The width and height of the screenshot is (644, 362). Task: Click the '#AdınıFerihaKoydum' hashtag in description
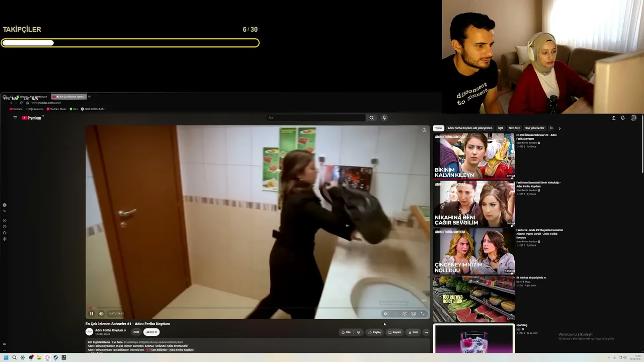tap(171, 342)
